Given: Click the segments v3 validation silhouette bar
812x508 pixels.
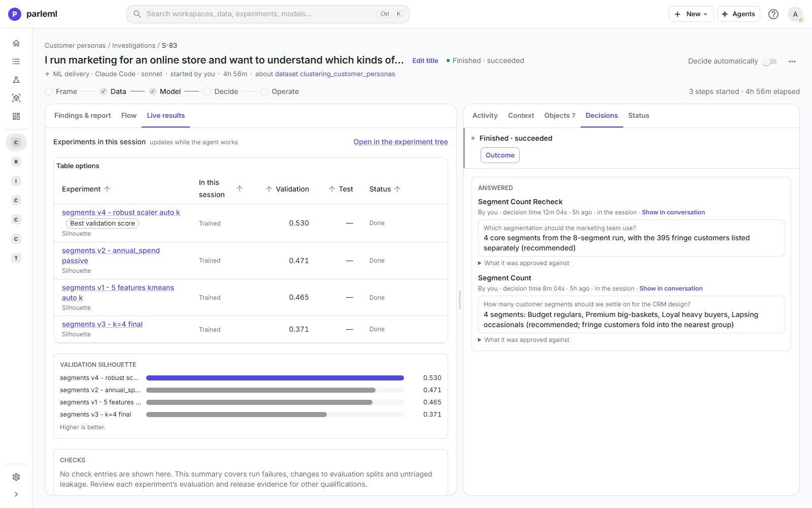Looking at the screenshot, I should (236, 415).
